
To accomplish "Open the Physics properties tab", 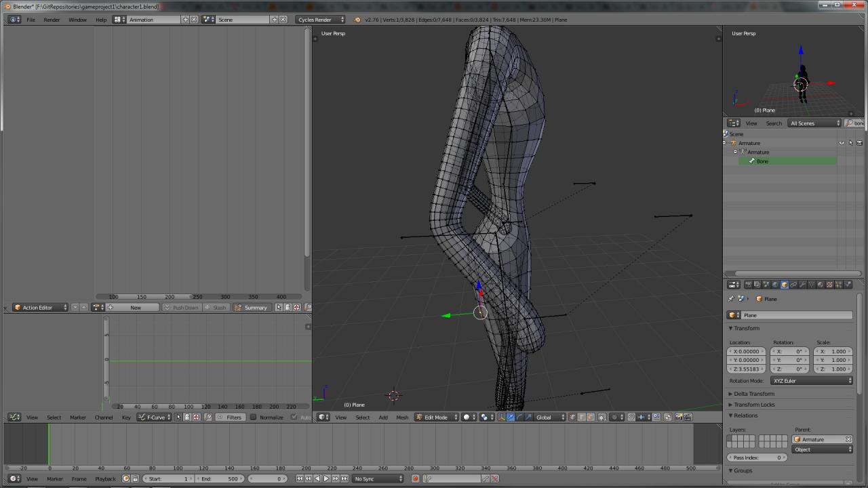I will click(848, 285).
